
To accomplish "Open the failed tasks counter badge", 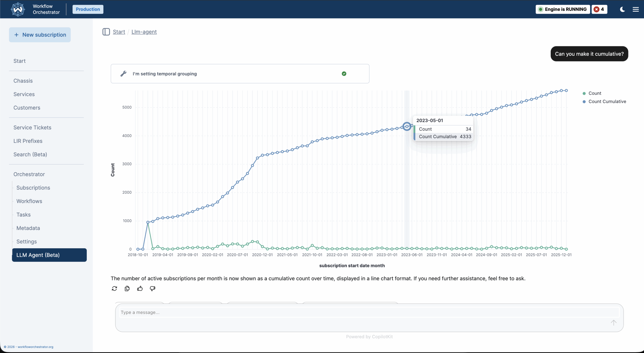I will [x=599, y=9].
